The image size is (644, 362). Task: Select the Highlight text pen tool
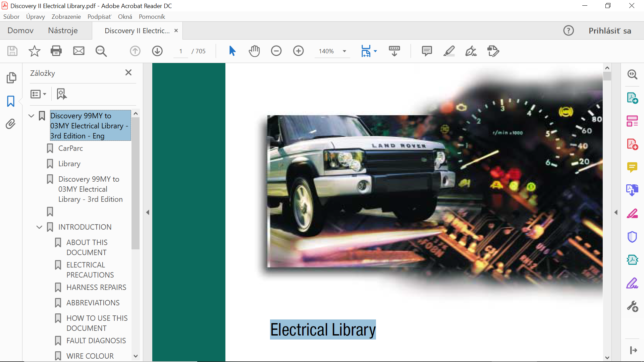point(449,51)
